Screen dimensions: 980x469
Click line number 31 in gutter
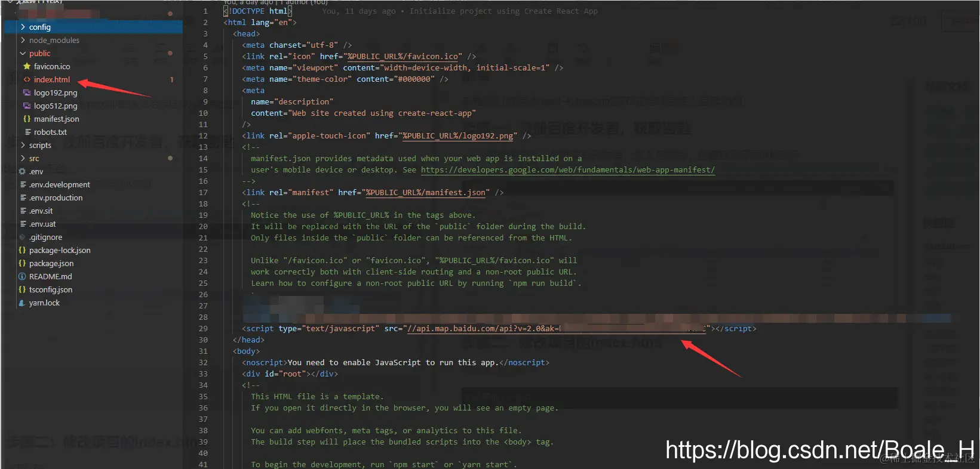(203, 351)
